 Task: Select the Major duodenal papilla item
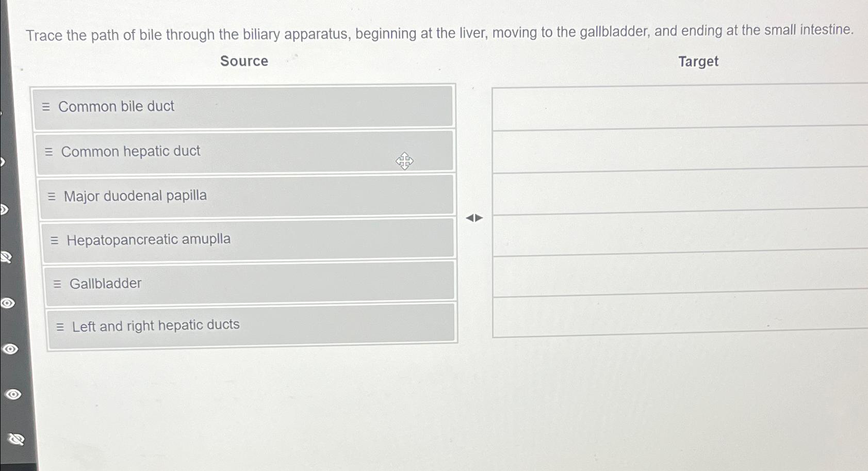(247, 196)
